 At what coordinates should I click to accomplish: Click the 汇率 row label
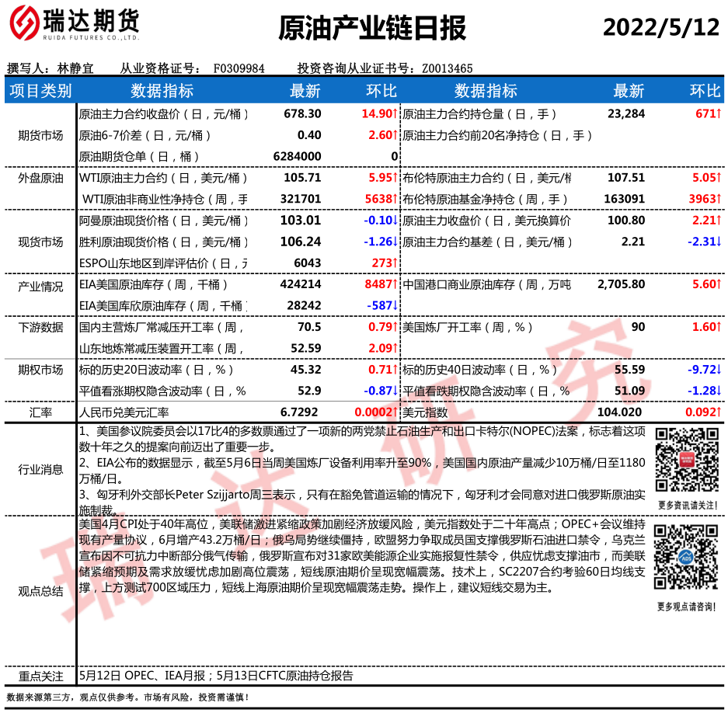(40, 412)
